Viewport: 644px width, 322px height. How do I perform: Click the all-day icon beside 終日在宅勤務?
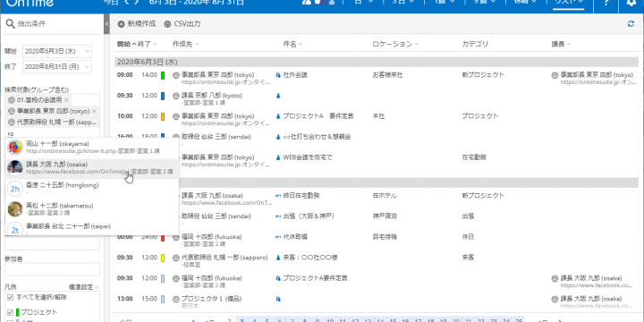click(278, 196)
